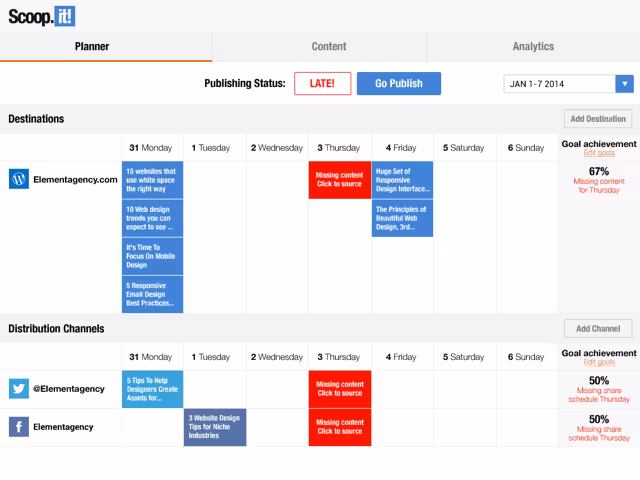This screenshot has width=640, height=480.
Task: Click the Add Channel button
Action: (598, 329)
